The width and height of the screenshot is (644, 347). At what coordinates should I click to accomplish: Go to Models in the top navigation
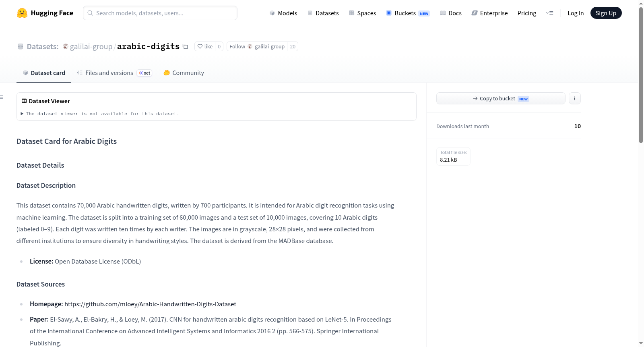pos(283,13)
